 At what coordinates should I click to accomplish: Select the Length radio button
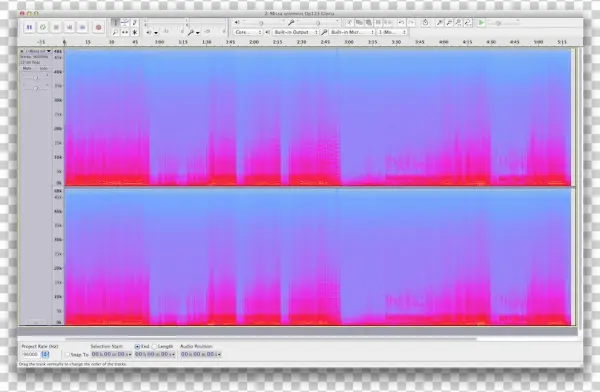pos(155,346)
